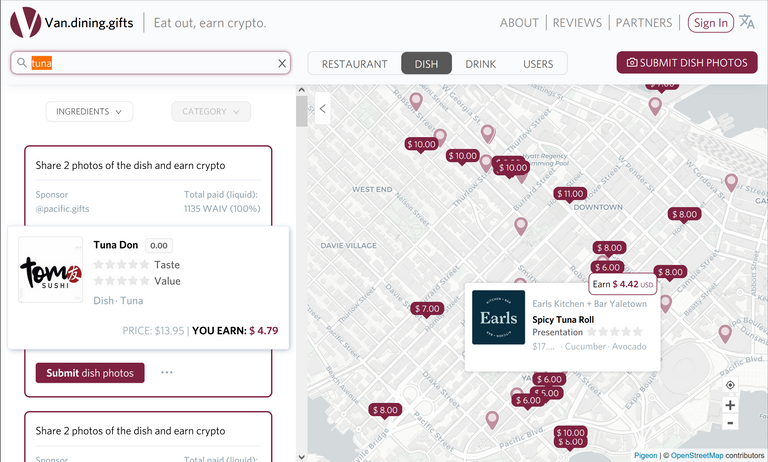Switch to the RESTAURANT tab

click(354, 64)
